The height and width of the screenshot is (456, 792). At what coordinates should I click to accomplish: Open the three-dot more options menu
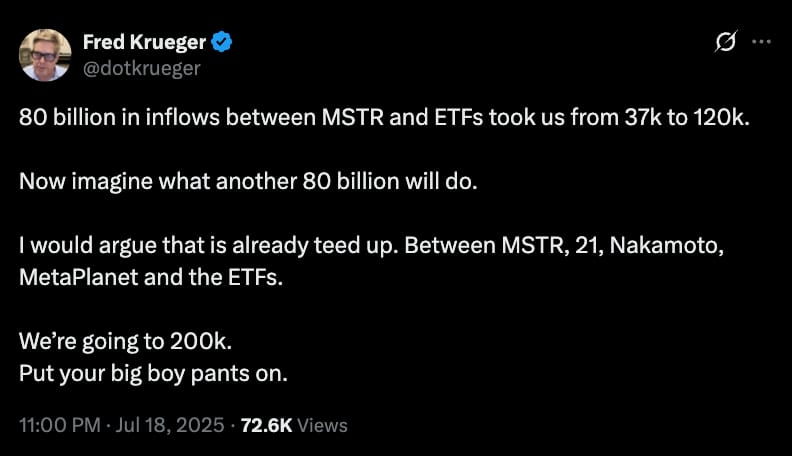coord(761,42)
